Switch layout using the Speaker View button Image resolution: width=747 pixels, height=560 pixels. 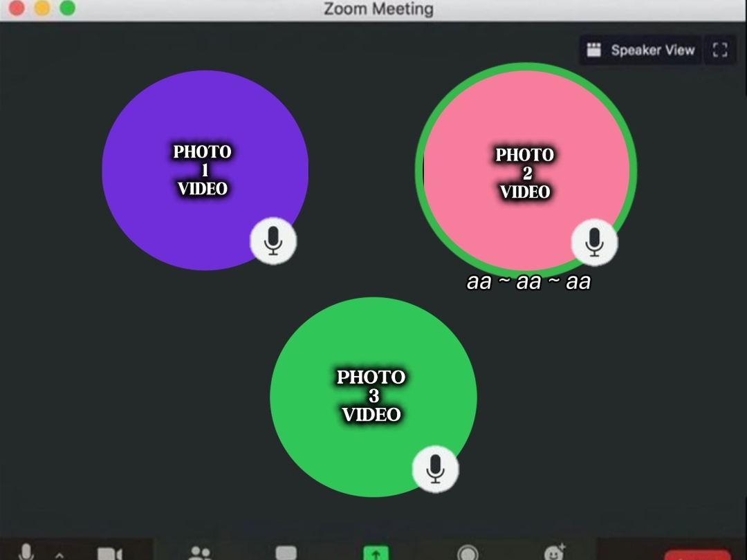[x=640, y=50]
